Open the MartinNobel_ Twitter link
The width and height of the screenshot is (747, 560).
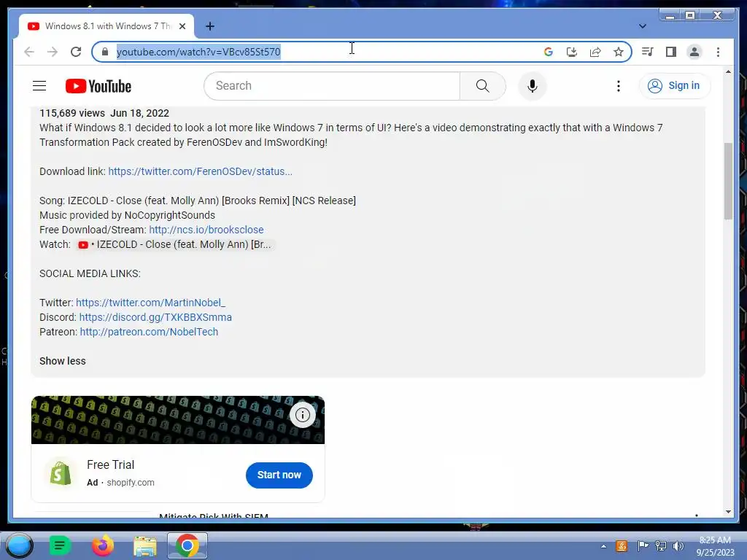(x=150, y=303)
